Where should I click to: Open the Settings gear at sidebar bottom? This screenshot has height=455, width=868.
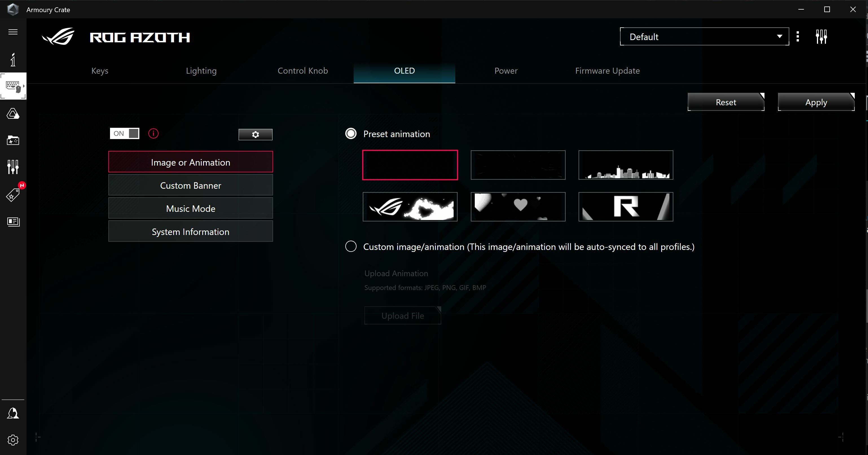13,440
